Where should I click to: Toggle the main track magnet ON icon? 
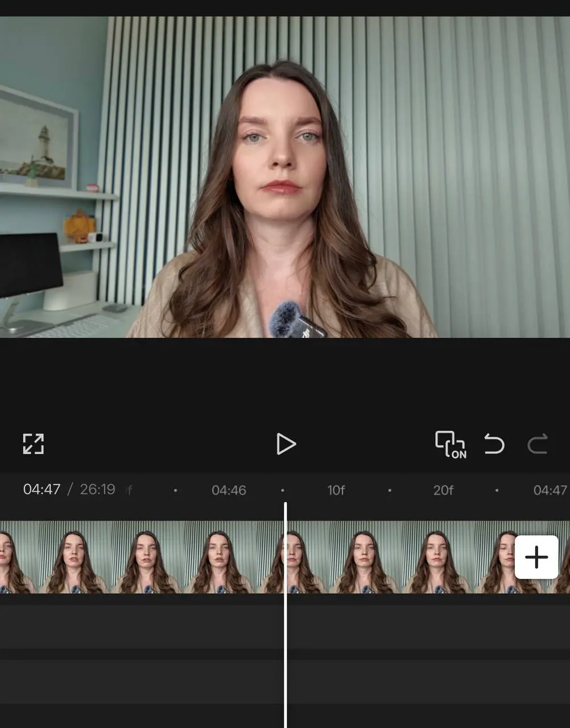coord(451,444)
